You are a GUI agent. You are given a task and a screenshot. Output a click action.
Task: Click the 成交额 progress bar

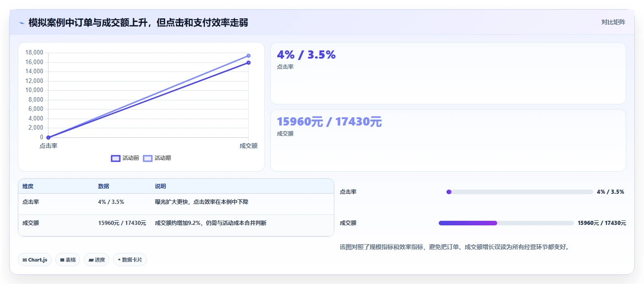coord(506,223)
